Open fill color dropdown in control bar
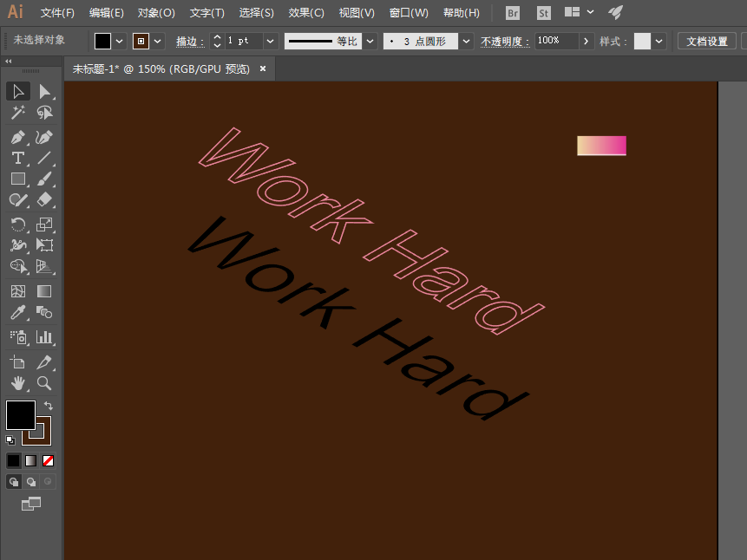 (120, 42)
